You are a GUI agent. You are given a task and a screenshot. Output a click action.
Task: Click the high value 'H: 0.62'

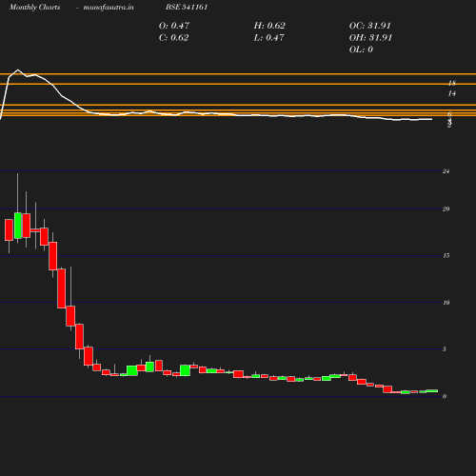pyautogui.click(x=269, y=26)
